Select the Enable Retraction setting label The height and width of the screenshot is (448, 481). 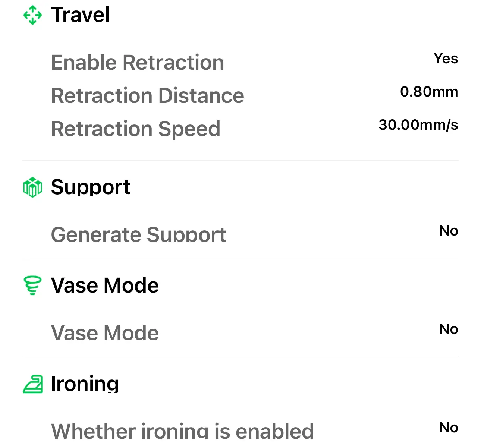click(x=138, y=62)
